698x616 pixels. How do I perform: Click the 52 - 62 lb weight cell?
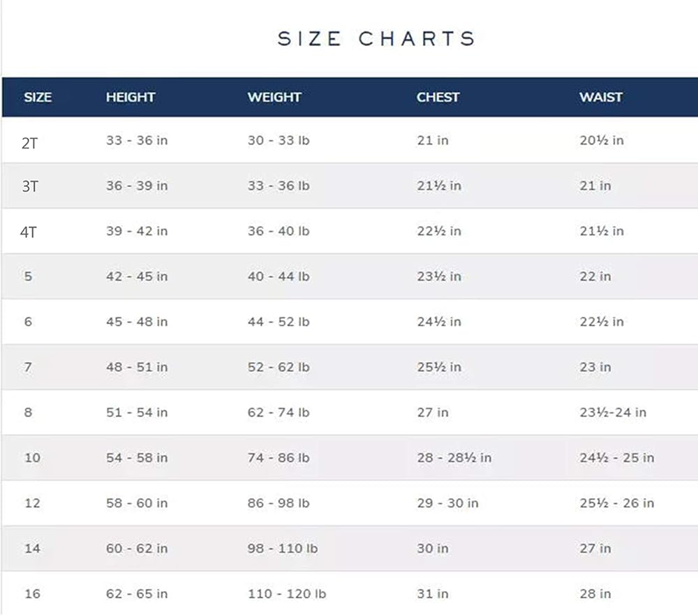coord(279,367)
